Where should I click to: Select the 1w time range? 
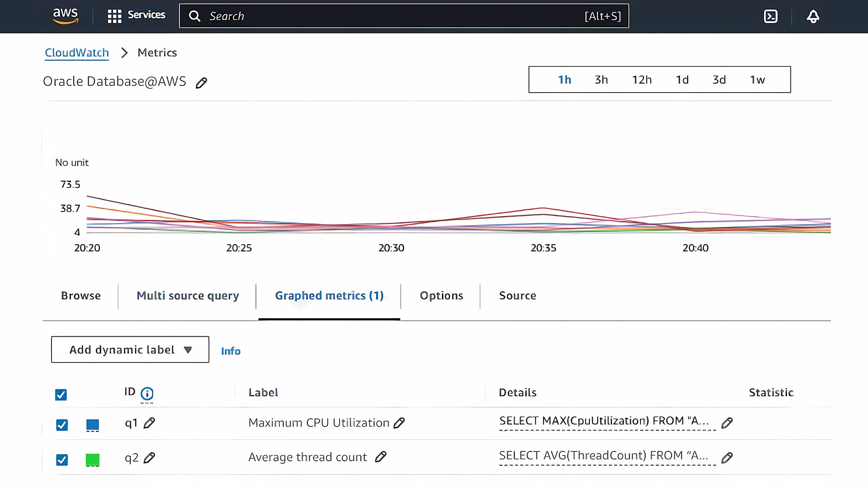757,80
